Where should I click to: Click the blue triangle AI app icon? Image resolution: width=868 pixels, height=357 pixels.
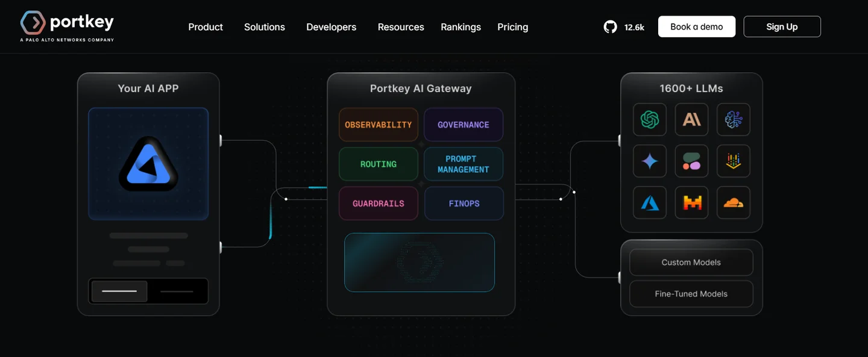148,164
